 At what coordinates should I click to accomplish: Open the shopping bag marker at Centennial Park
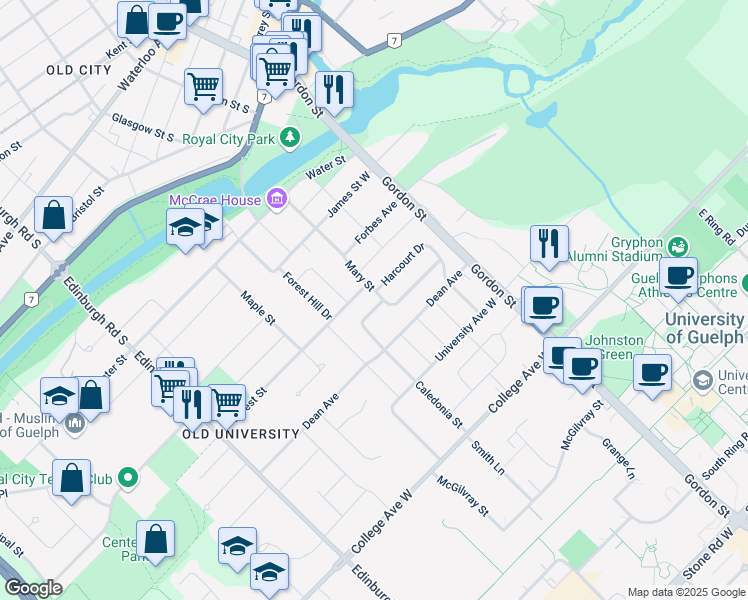click(x=155, y=540)
